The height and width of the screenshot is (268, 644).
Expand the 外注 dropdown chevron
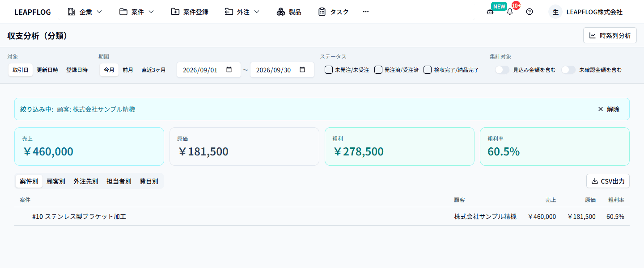click(x=257, y=12)
